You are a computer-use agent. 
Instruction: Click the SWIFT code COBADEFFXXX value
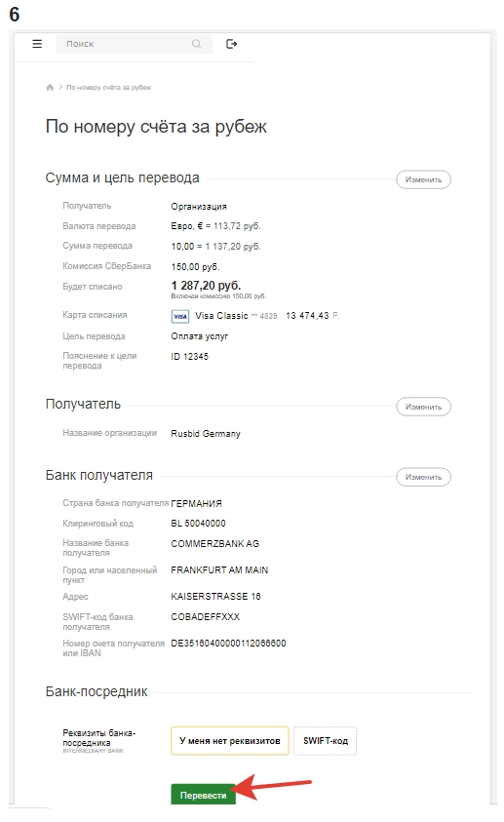(x=206, y=616)
